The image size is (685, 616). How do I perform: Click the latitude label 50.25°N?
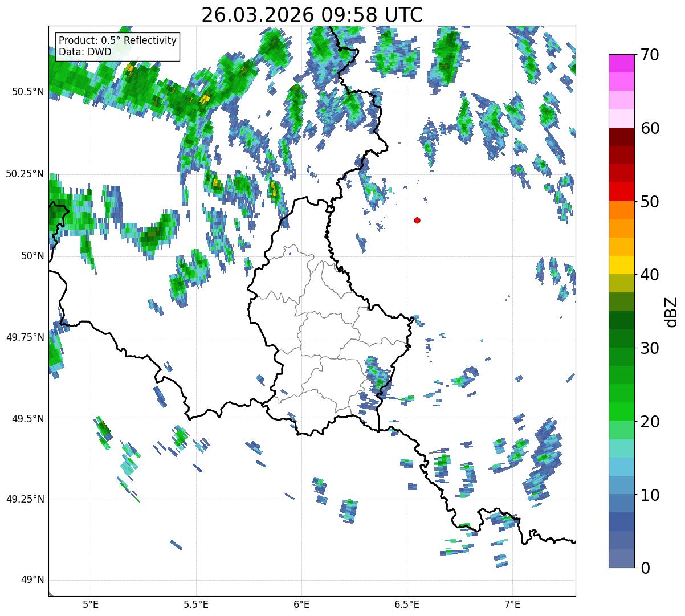(25, 174)
